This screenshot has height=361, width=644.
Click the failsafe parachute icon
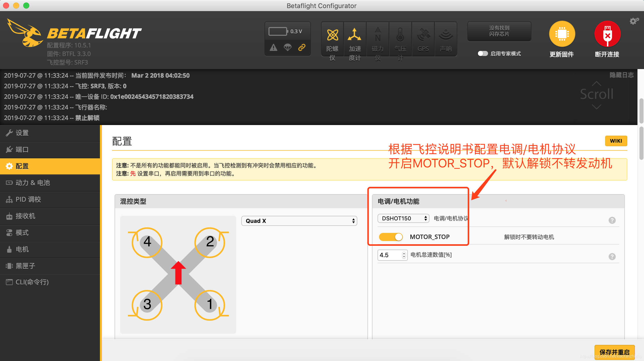point(288,47)
